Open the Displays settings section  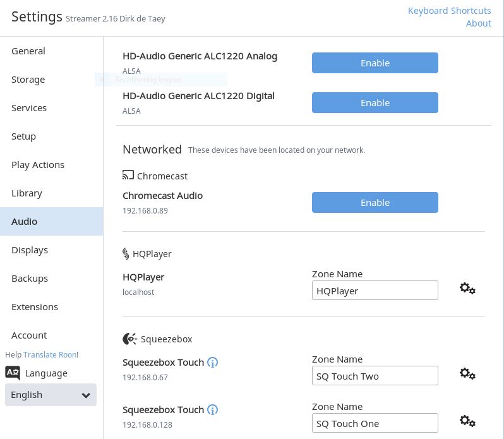pyautogui.click(x=51, y=250)
